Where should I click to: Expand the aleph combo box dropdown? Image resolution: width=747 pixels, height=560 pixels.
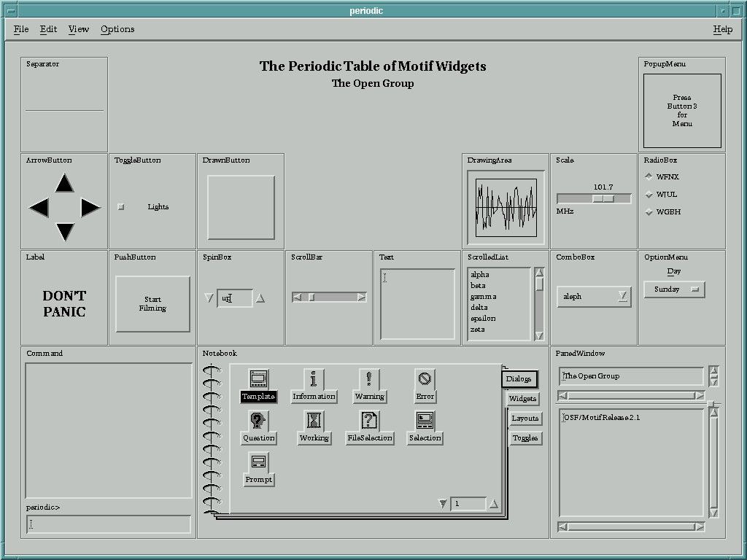click(x=622, y=296)
